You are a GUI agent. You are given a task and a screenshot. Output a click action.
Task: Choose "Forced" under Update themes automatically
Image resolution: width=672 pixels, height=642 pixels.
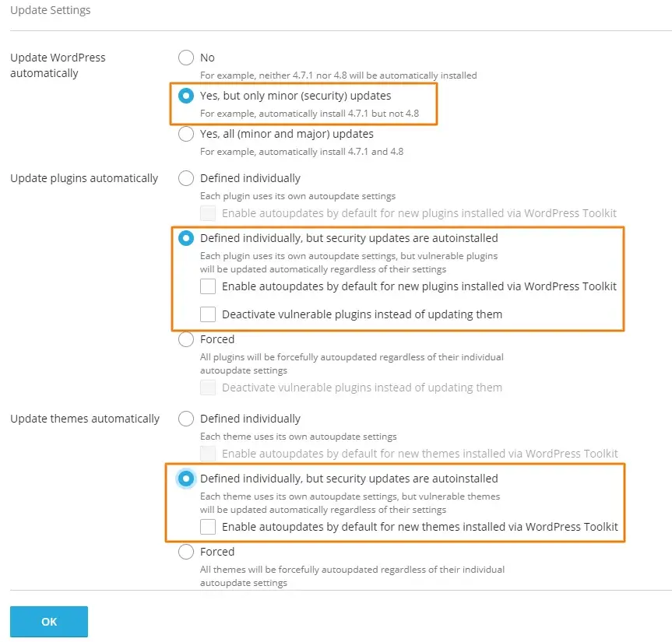186,552
